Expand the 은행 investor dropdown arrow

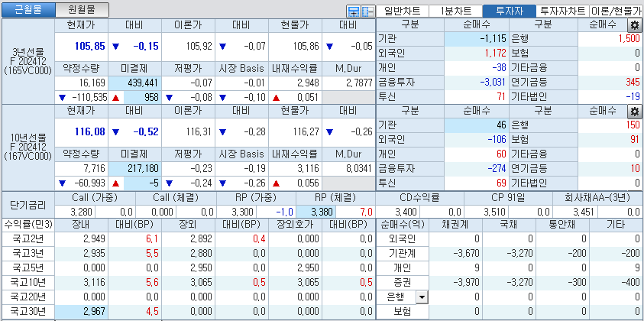coord(422,297)
